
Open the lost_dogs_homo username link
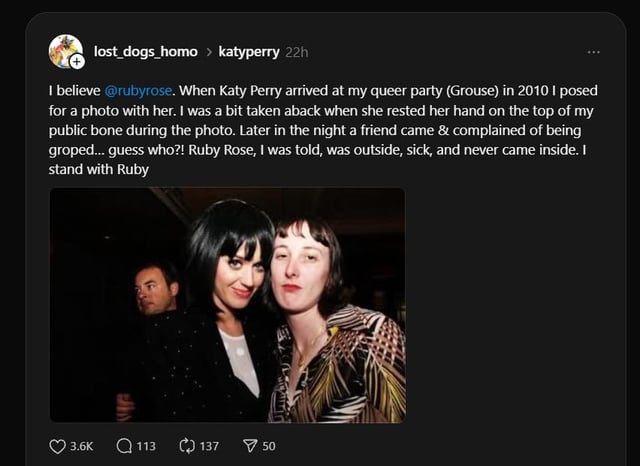[x=145, y=52]
